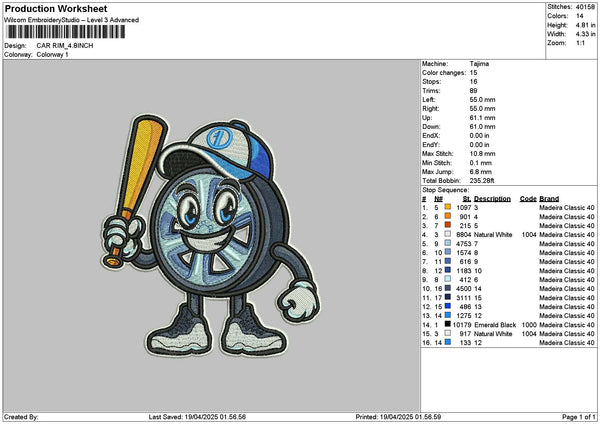
Task: Pick the Natural White swatch in stop 4
Action: (447, 234)
